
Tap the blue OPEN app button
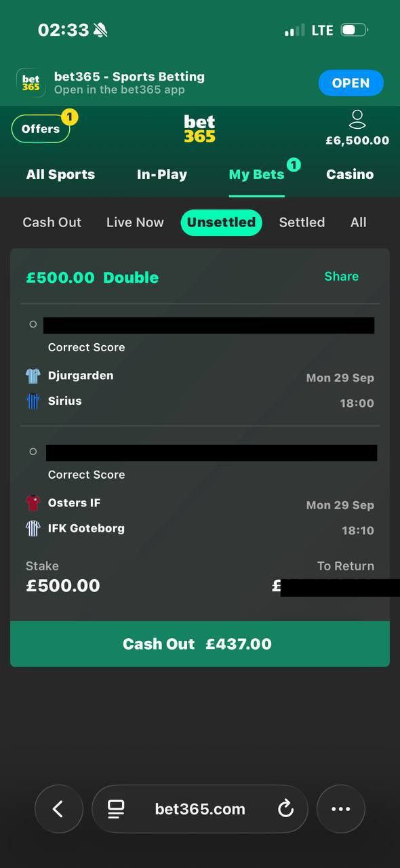[x=351, y=83]
